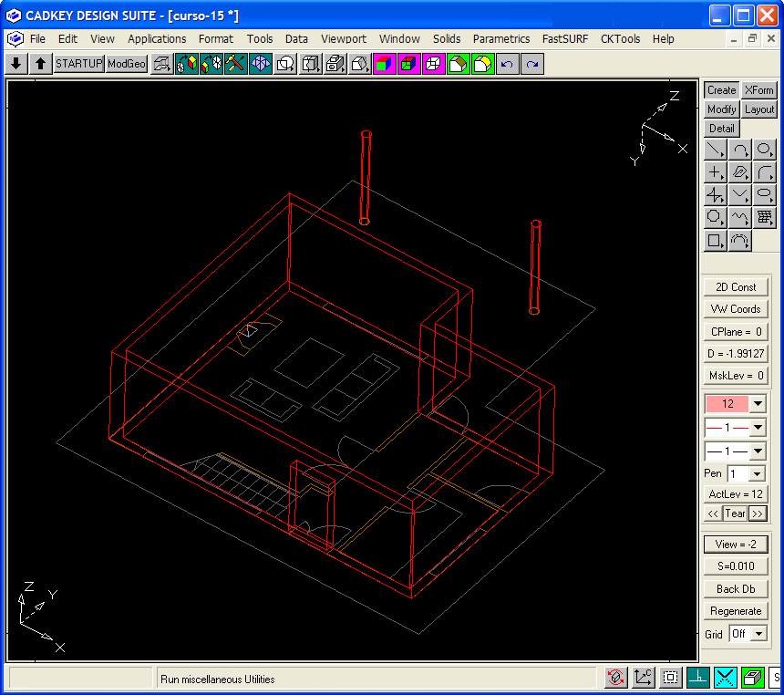The image size is (784, 695).
Task: Open the Grid Off dropdown
Action: (x=757, y=634)
